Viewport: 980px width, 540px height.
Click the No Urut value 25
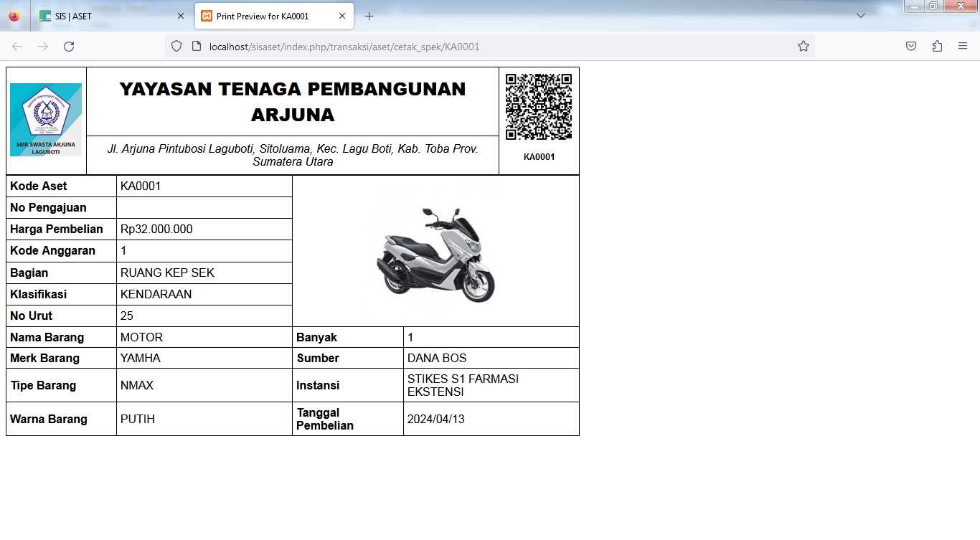tap(127, 316)
